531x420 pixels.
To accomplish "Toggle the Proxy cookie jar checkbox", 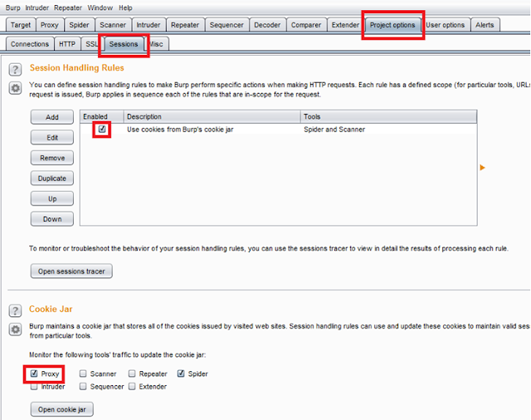I will (x=34, y=374).
